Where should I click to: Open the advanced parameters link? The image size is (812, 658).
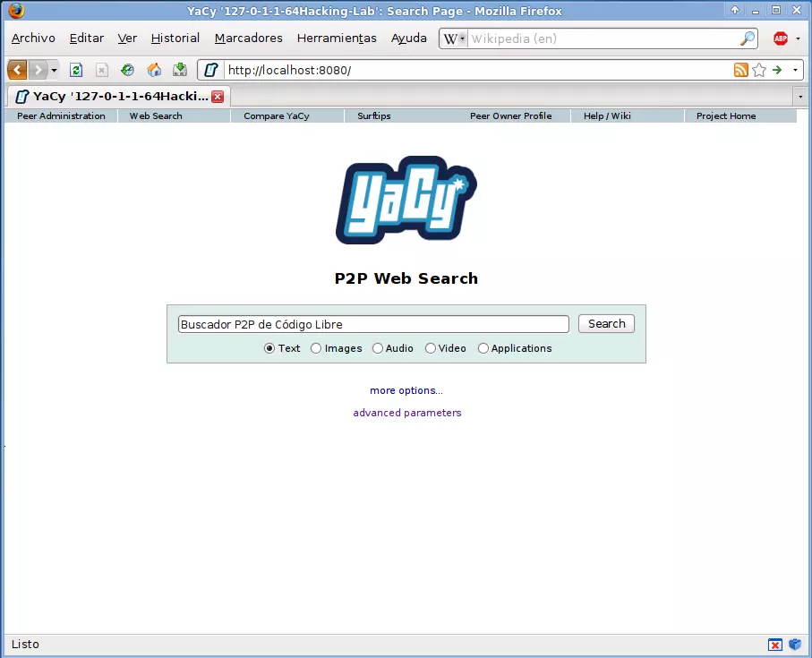click(x=407, y=413)
